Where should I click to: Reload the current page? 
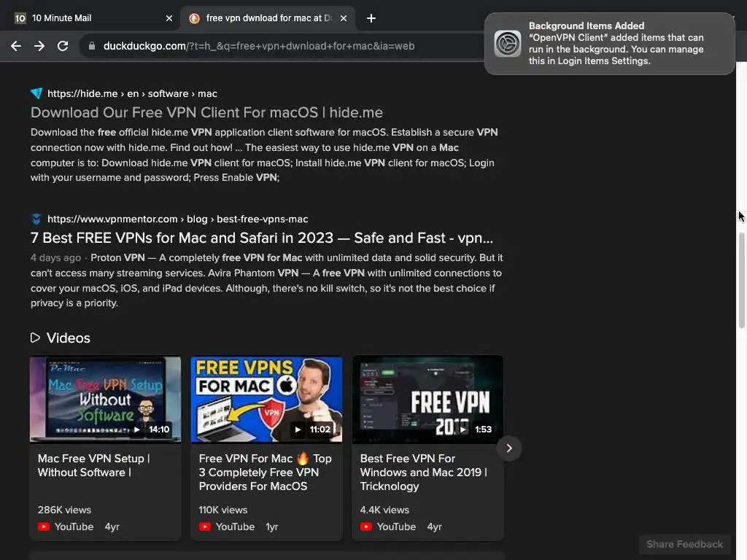pos(63,46)
